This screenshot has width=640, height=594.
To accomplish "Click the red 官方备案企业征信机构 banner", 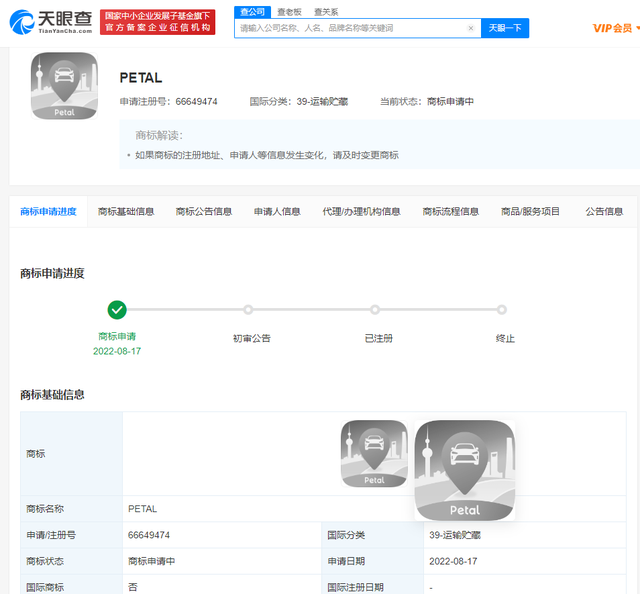I will 158,22.
